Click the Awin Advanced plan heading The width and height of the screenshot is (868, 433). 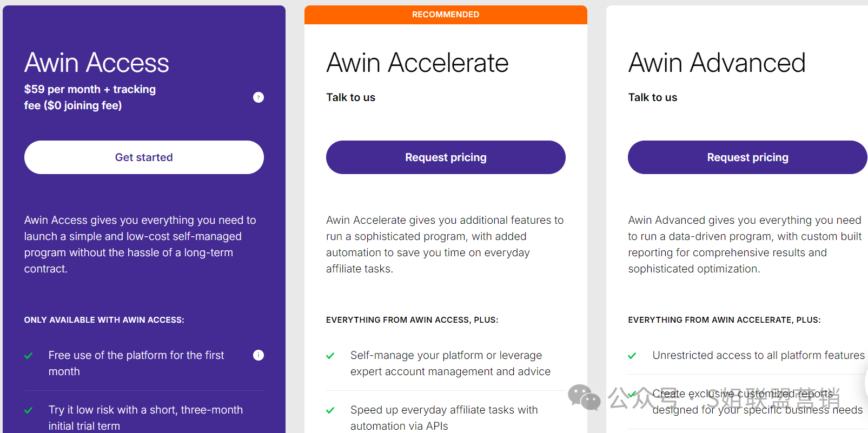[717, 63]
